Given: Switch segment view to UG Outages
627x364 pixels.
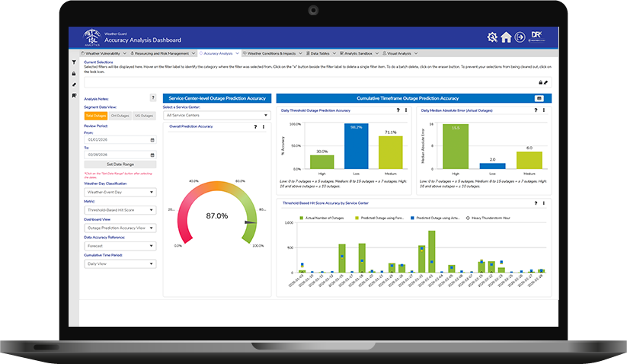Looking at the screenshot, I should [144, 116].
